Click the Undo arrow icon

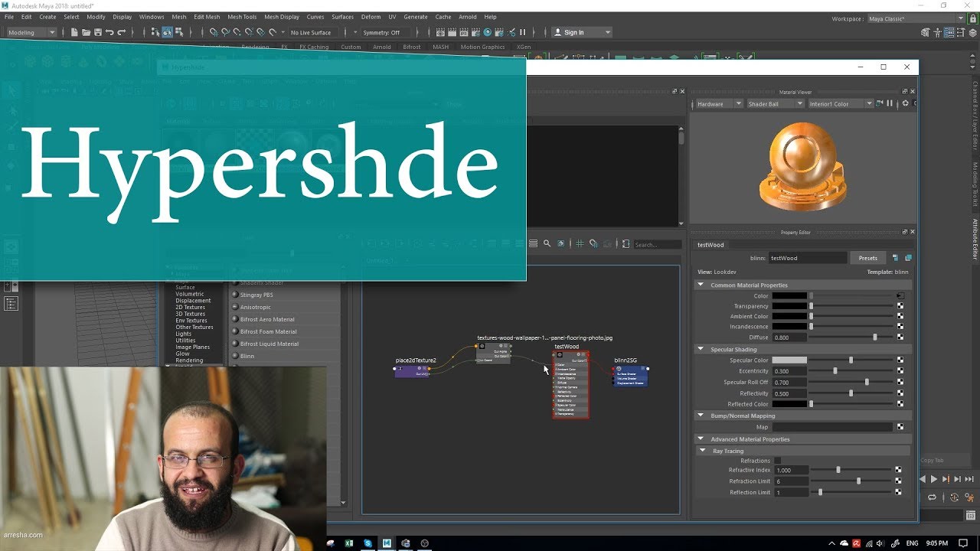pos(109,32)
